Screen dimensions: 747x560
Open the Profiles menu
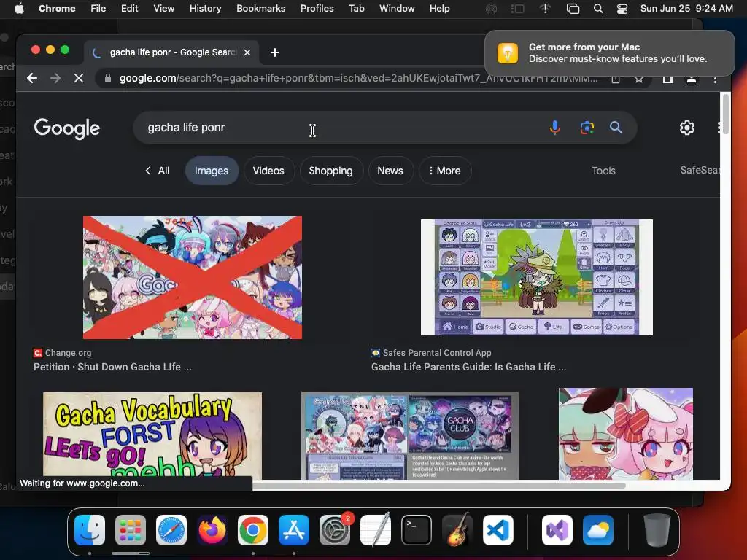click(317, 9)
